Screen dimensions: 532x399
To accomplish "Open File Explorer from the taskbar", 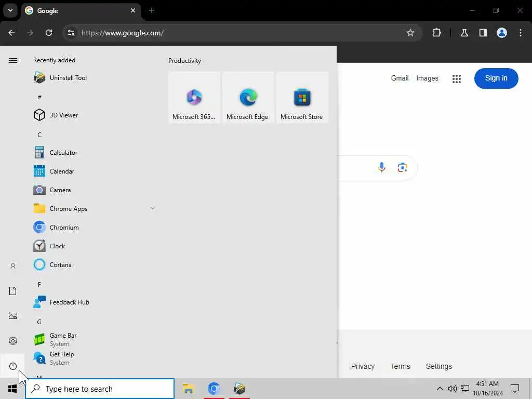I will [188, 389].
